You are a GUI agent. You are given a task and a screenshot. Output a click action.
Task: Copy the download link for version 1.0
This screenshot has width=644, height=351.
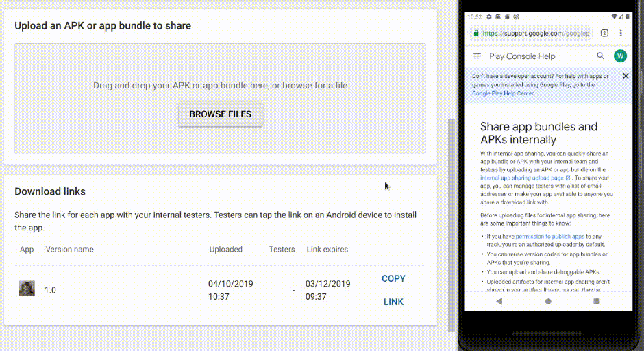click(393, 290)
